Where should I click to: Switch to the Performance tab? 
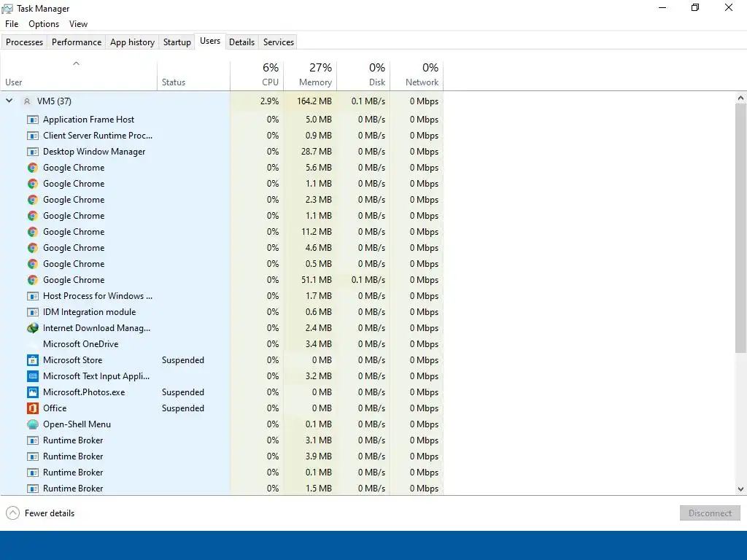[x=76, y=42]
